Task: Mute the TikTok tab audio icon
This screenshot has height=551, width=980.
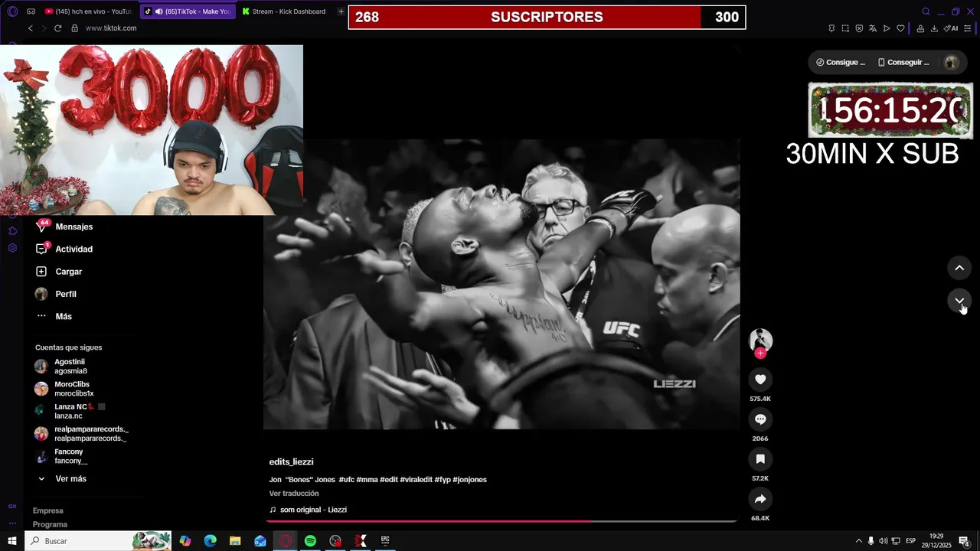Action: tap(158, 11)
